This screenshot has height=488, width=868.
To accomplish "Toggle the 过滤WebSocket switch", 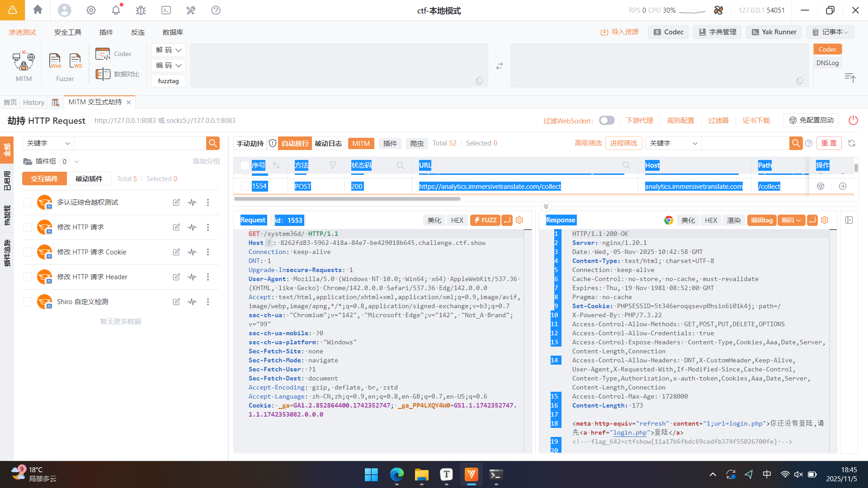I will click(x=607, y=120).
